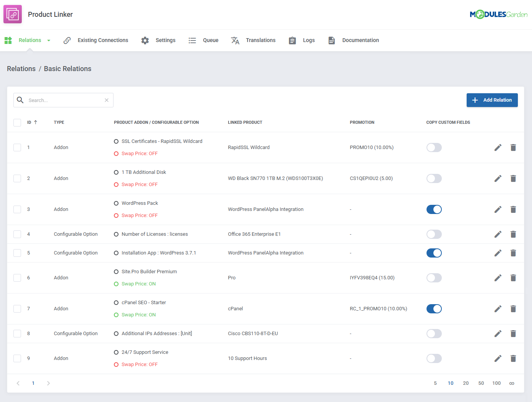
Task: Switch to the Existing Connections section
Action: point(102,40)
